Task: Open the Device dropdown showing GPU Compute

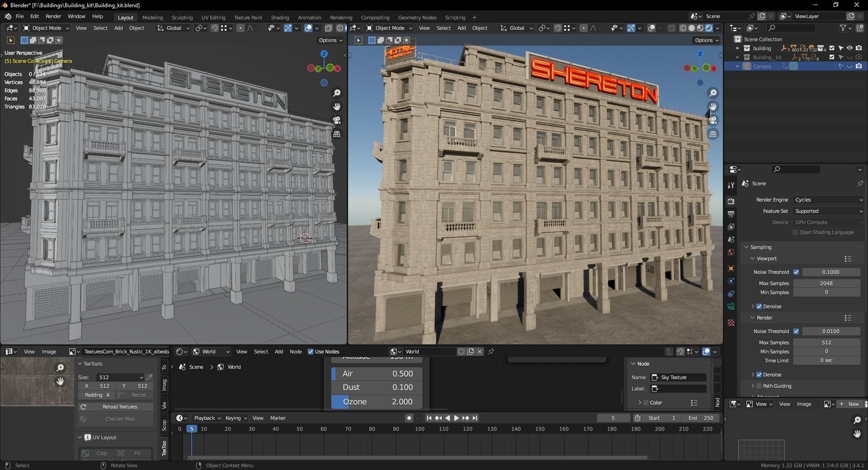Action: pos(827,222)
